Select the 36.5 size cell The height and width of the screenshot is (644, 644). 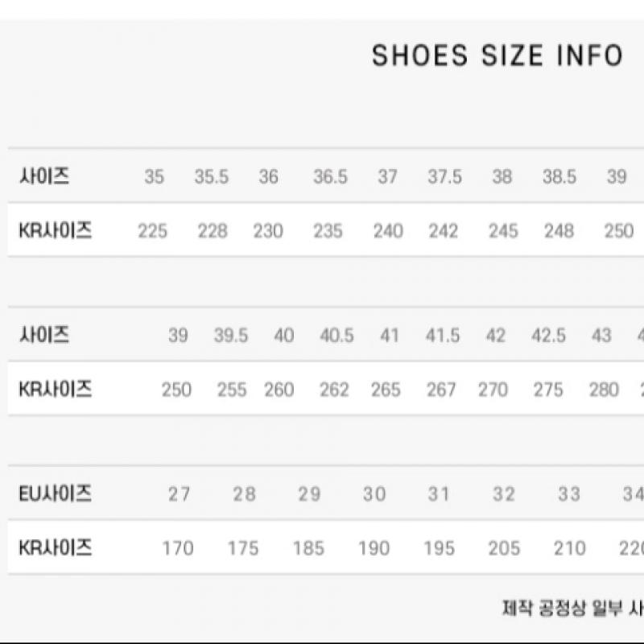[330, 177]
